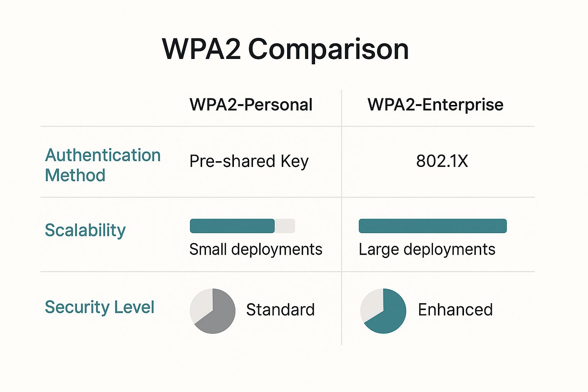Click the Standard security label
Screen dimensions: 588x392
pos(280,309)
